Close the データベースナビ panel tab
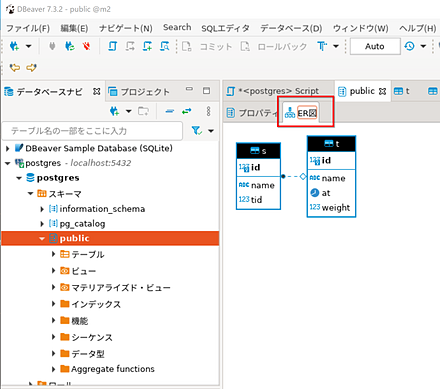This screenshot has width=440, height=389. [x=97, y=91]
